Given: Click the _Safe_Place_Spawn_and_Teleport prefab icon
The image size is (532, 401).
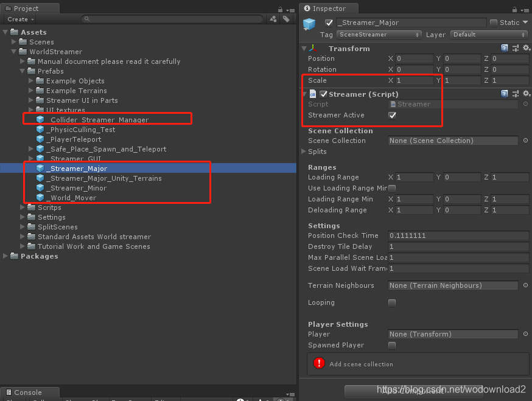Looking at the screenshot, I should click(x=40, y=149).
